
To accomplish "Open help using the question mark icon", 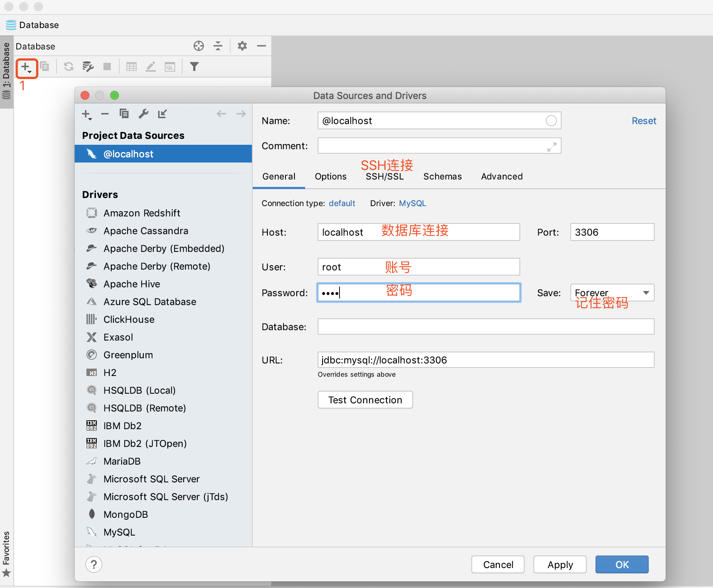I will [94, 564].
